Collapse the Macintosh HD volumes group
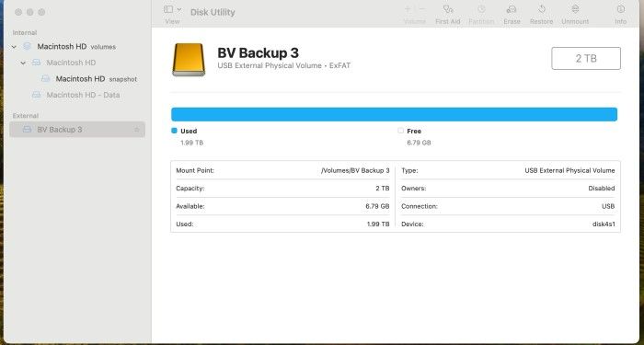 tap(14, 47)
